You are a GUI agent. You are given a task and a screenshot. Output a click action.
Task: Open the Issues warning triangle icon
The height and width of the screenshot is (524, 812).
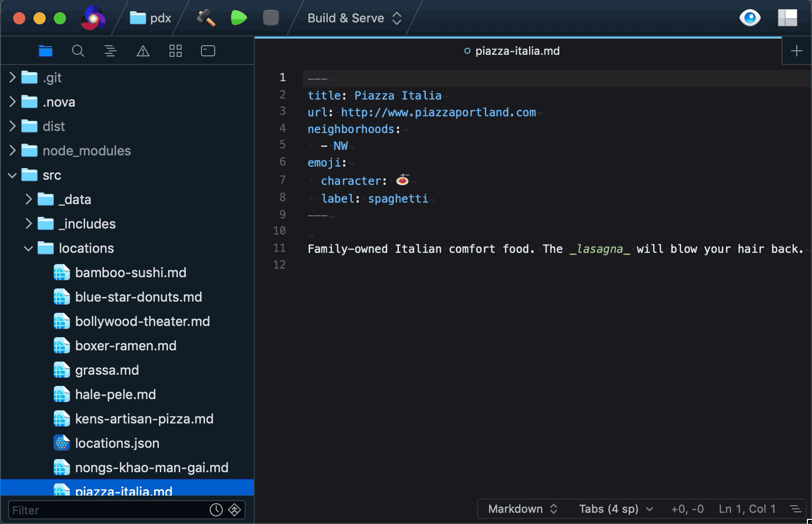143,51
